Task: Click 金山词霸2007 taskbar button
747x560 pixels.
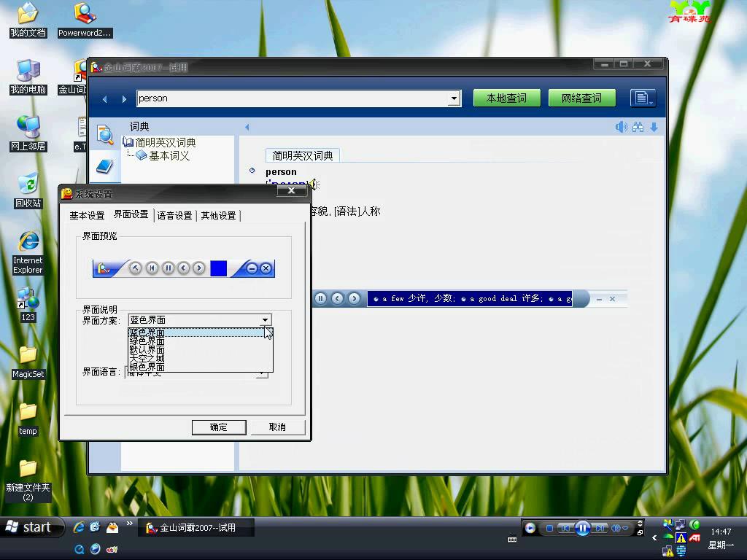Action: 196,528
